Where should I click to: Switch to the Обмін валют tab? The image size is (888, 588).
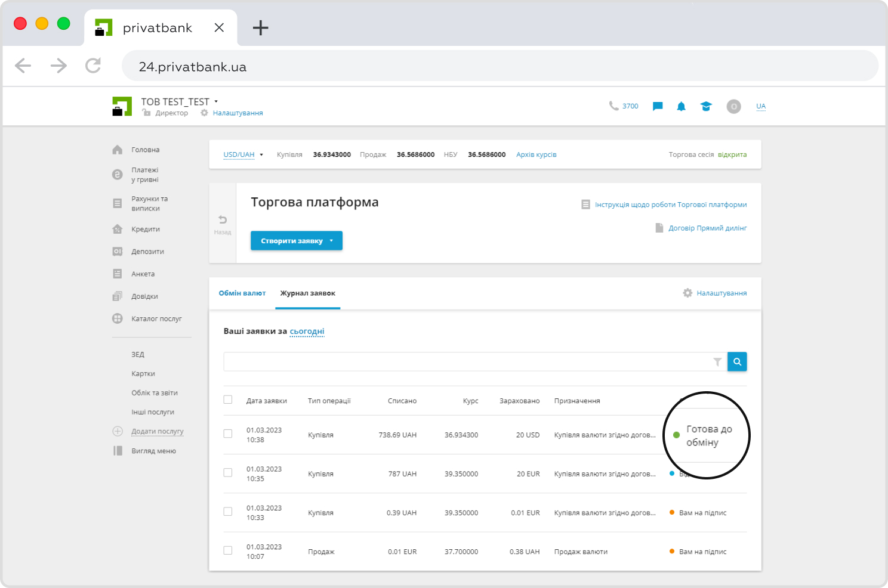click(x=242, y=293)
